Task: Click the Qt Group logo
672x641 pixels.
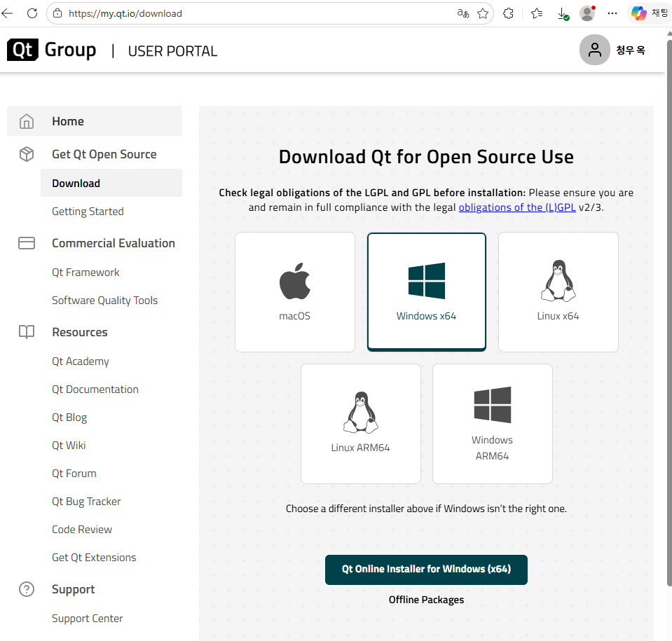Action: coord(51,50)
